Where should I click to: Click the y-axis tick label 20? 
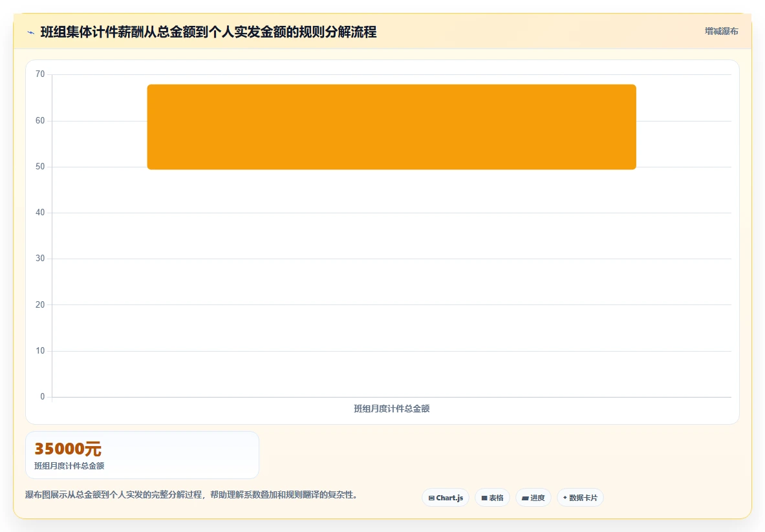click(x=40, y=304)
